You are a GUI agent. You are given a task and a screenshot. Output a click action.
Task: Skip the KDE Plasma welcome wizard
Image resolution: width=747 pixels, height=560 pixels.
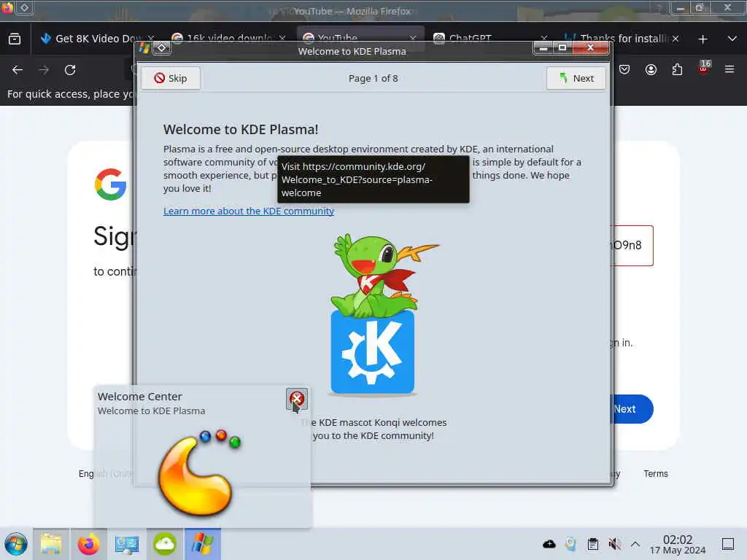(171, 78)
